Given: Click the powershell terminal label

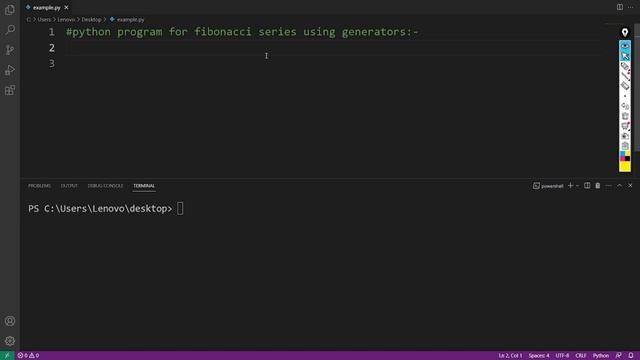Looking at the screenshot, I should (x=548, y=186).
